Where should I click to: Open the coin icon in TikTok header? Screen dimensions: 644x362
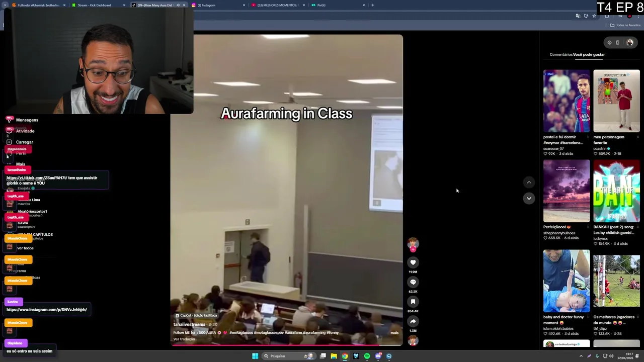[609, 43]
